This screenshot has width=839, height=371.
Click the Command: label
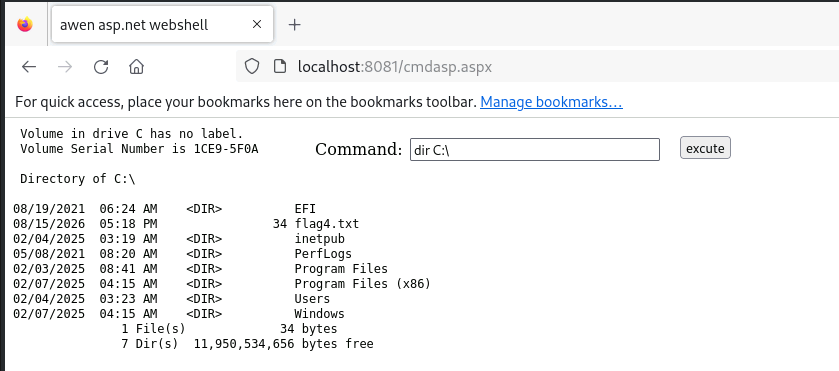click(359, 149)
